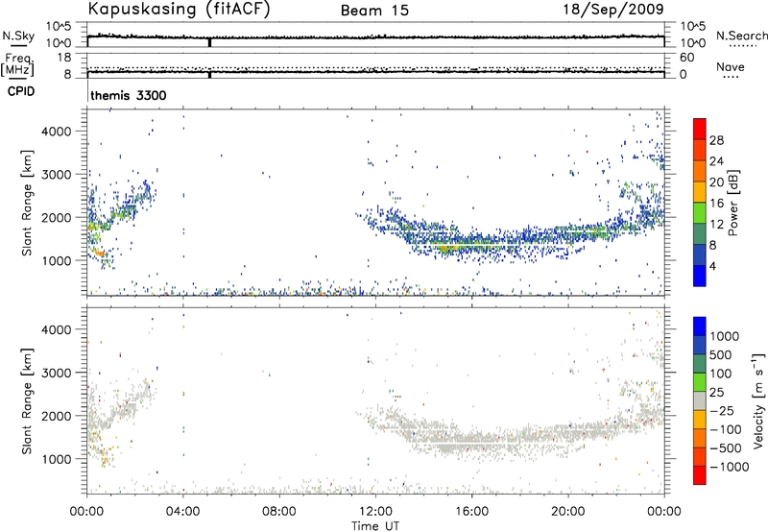Screen dimensions: 768x532
Task: Click the "04:00" time tick label
Action: click(183, 512)
